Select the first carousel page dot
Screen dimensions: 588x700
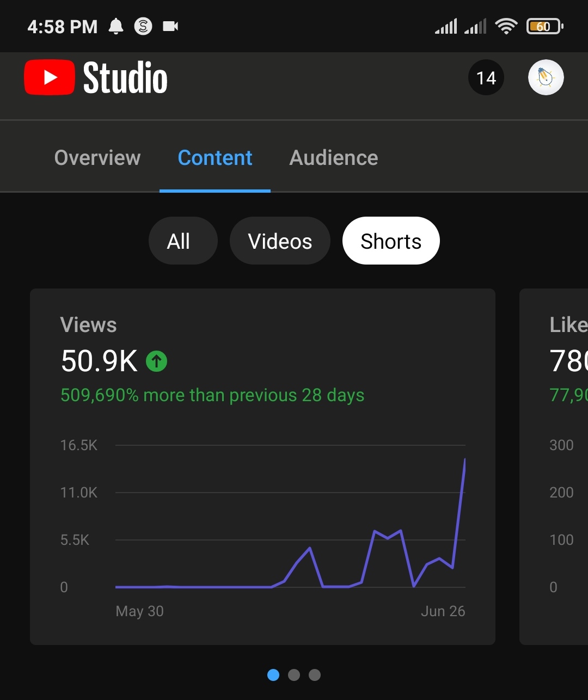273,675
